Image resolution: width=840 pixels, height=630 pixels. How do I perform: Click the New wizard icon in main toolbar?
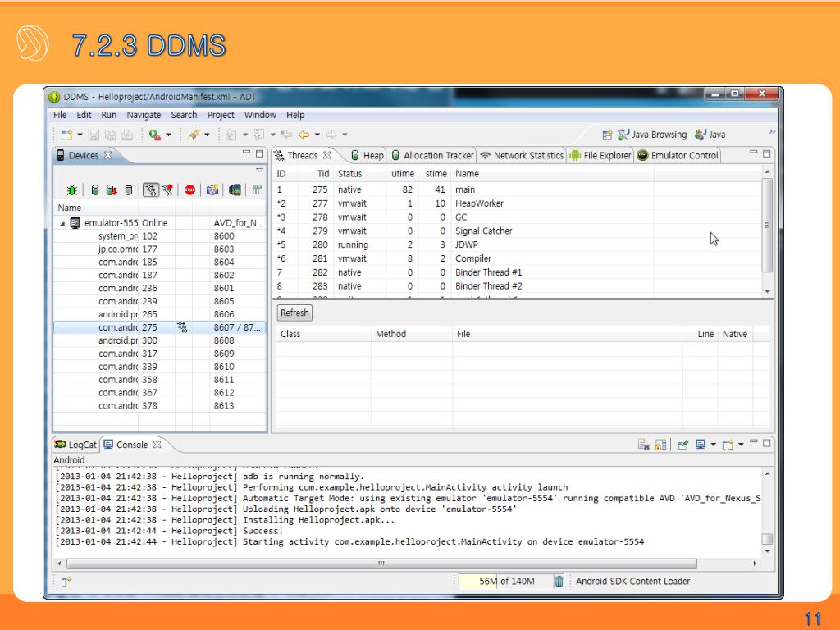(66, 135)
